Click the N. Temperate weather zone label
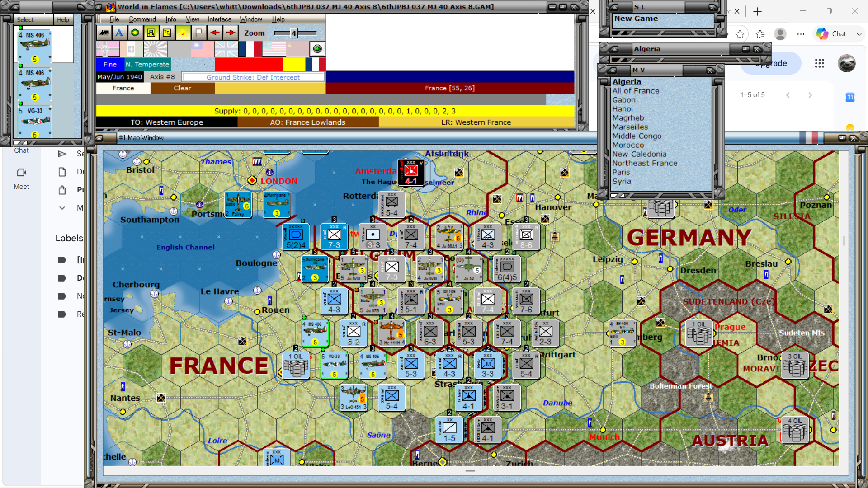Screen dimensions: 868x488 tap(147, 64)
